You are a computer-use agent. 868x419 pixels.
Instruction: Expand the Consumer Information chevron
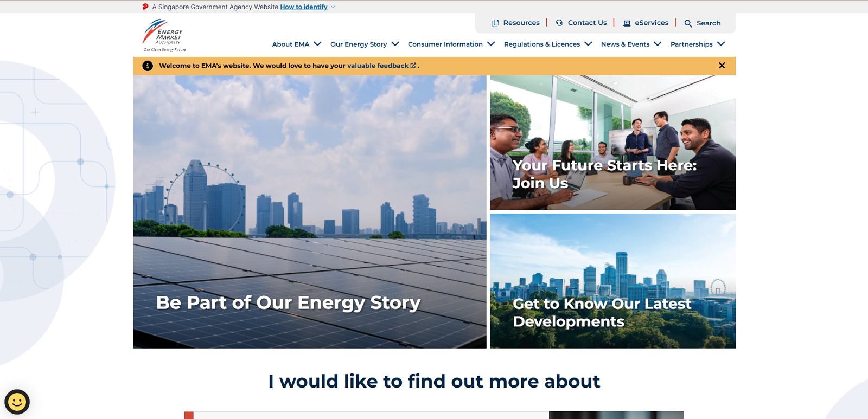click(491, 44)
